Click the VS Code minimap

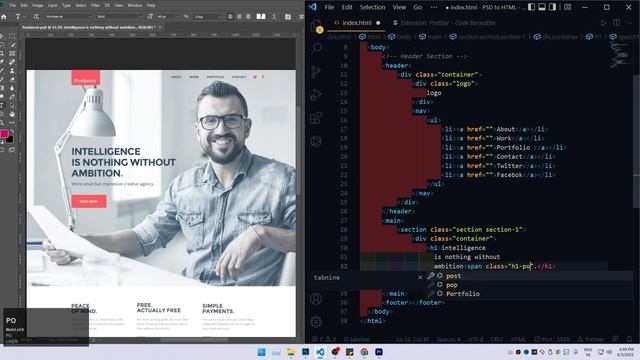[621, 56]
